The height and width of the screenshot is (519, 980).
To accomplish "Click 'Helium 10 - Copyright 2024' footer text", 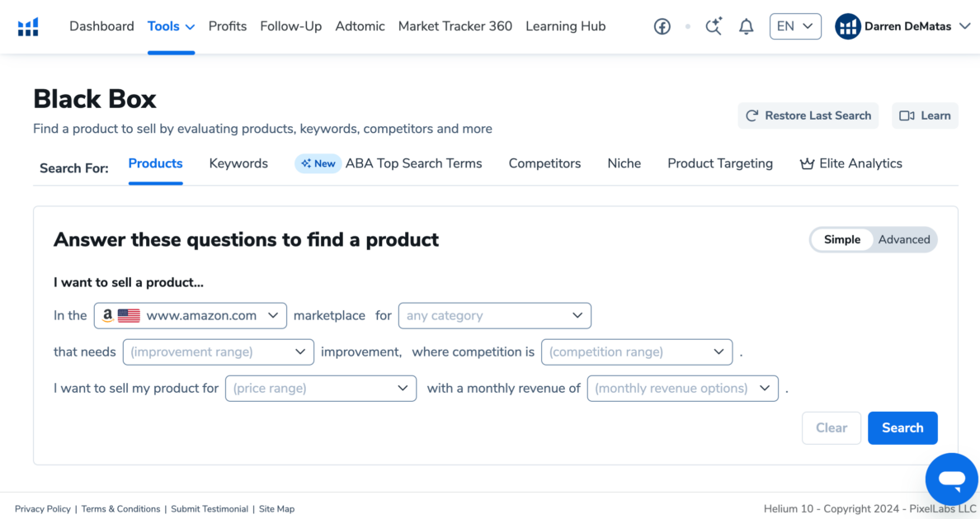I will click(832, 509).
